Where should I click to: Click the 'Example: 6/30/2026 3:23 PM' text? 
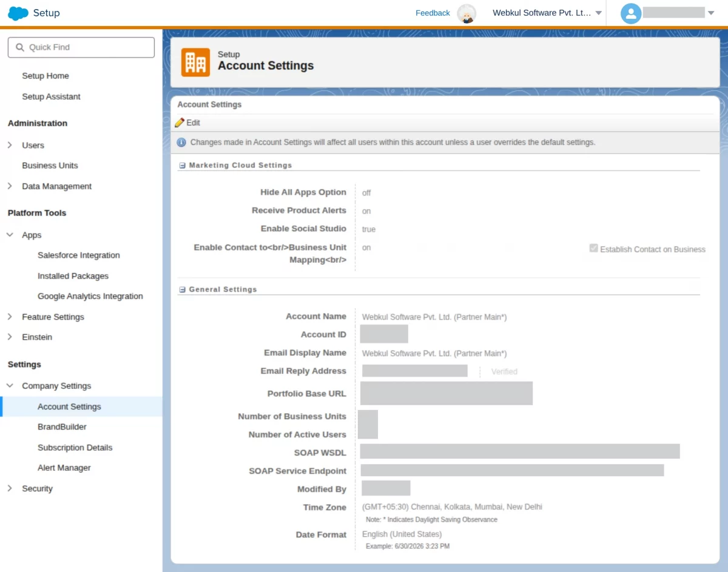tap(408, 547)
